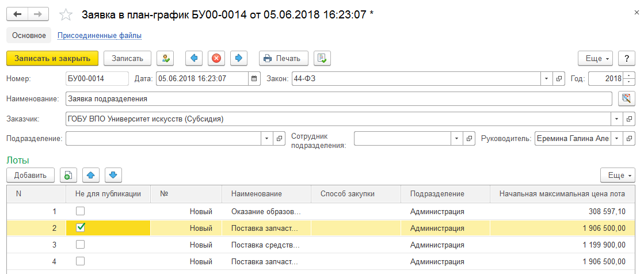Copy lot using green plus document icon
This screenshot has height=274, width=644.
[x=68, y=176]
